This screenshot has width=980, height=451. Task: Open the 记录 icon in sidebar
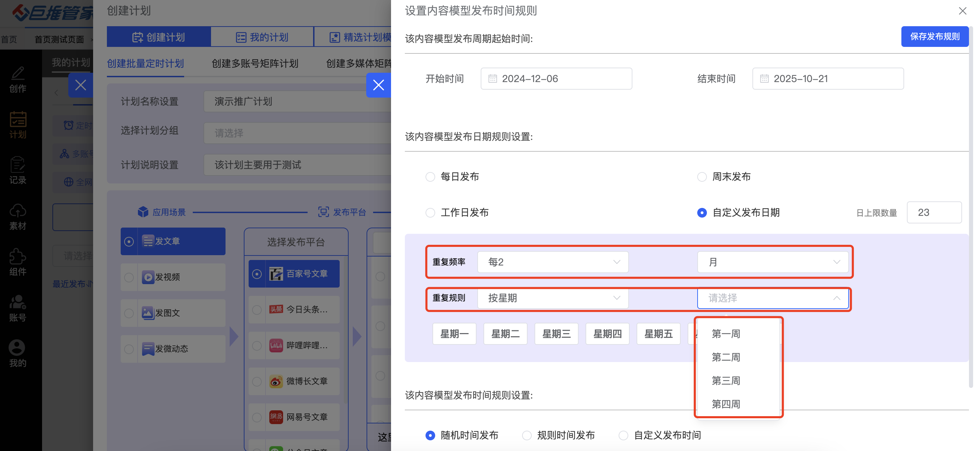pyautogui.click(x=18, y=166)
